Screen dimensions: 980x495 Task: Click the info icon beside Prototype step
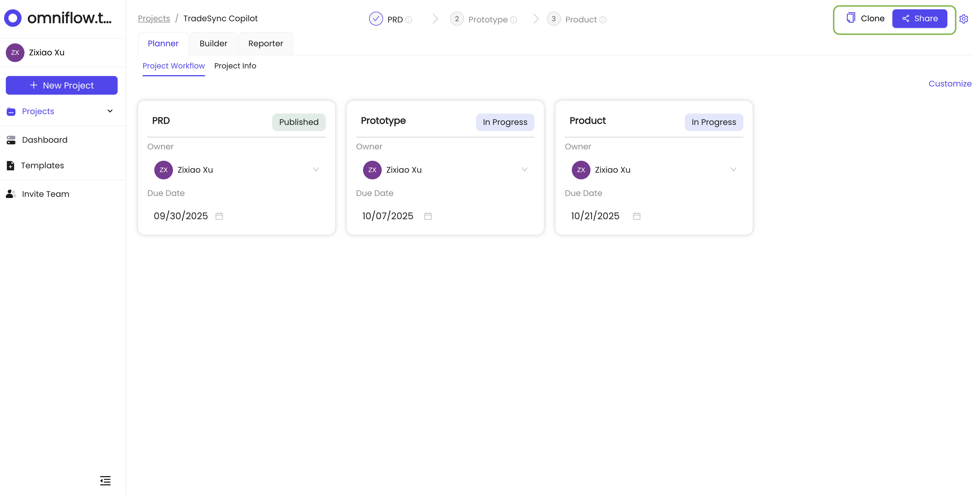tap(513, 20)
